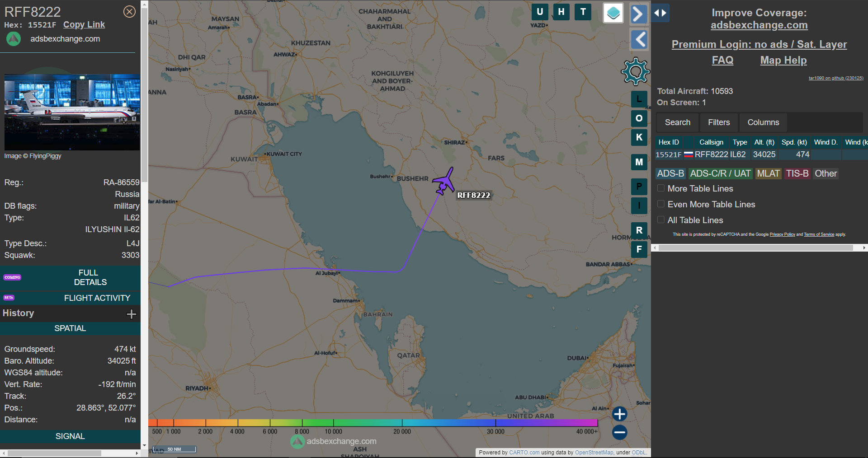Open the map layer selector icon

click(x=613, y=13)
